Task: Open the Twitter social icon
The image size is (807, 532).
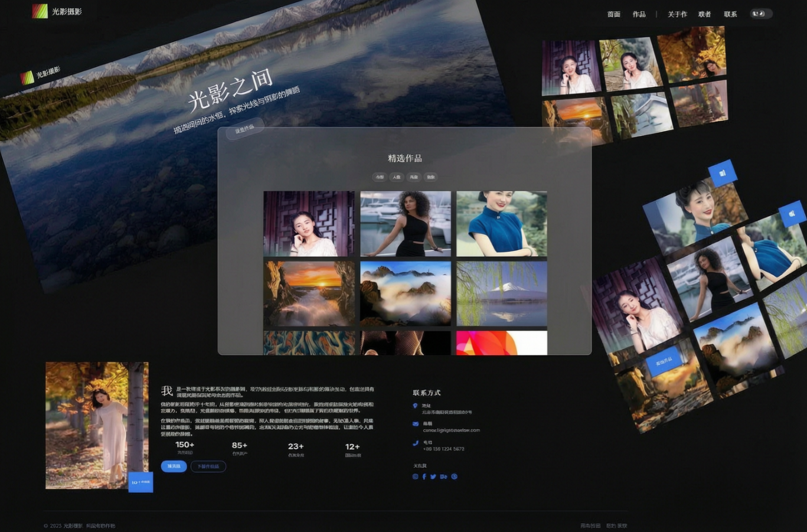Action: pyautogui.click(x=433, y=476)
